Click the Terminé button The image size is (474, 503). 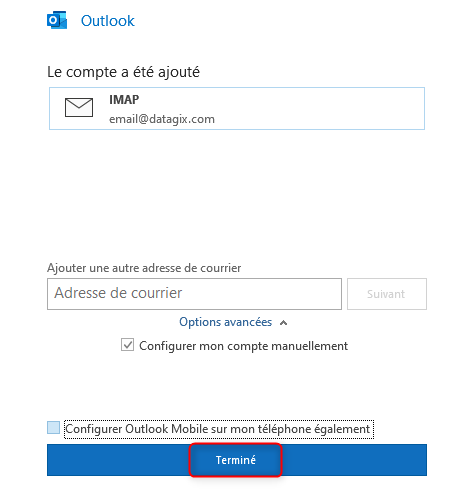pos(236,460)
